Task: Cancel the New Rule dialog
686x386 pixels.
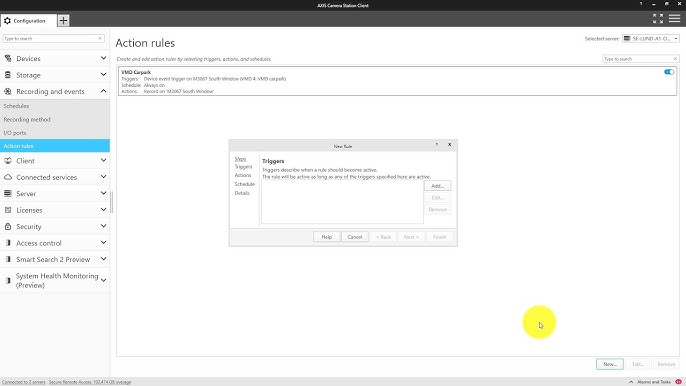Action: tap(355, 237)
